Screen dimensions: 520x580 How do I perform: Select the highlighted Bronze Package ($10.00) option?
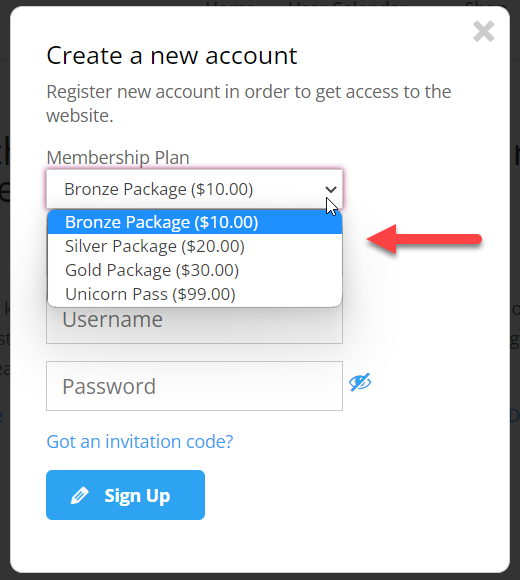[195, 222]
